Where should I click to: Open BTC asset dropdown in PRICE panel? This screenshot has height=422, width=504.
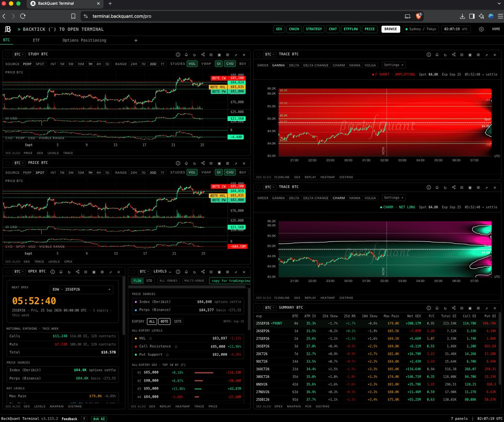[x=18, y=162]
